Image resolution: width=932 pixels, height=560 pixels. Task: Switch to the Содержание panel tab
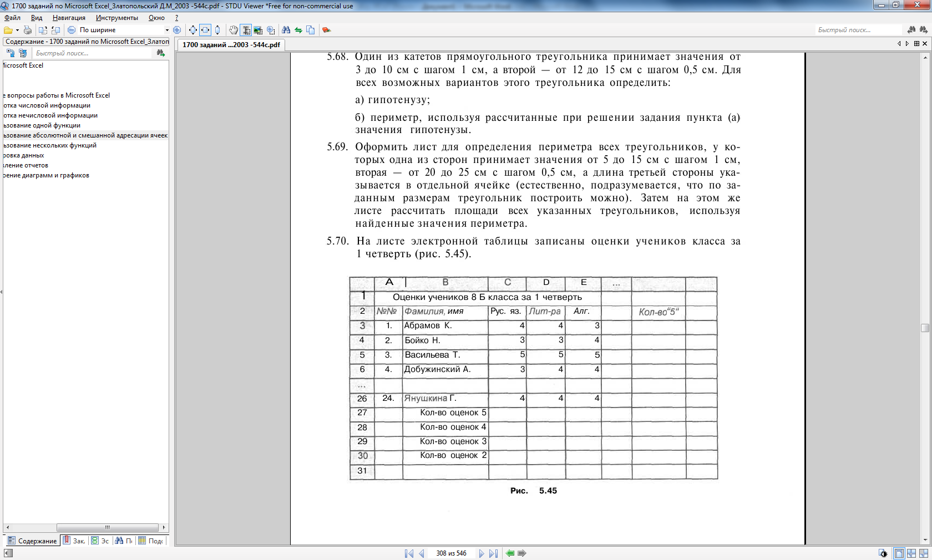coord(32,541)
